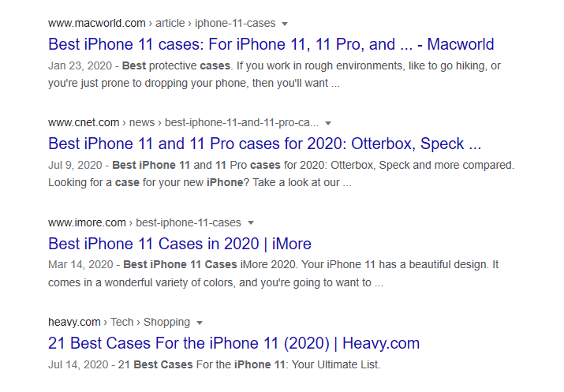Visit Best iPhone 11 Cases in 2020 iMore

tap(180, 244)
